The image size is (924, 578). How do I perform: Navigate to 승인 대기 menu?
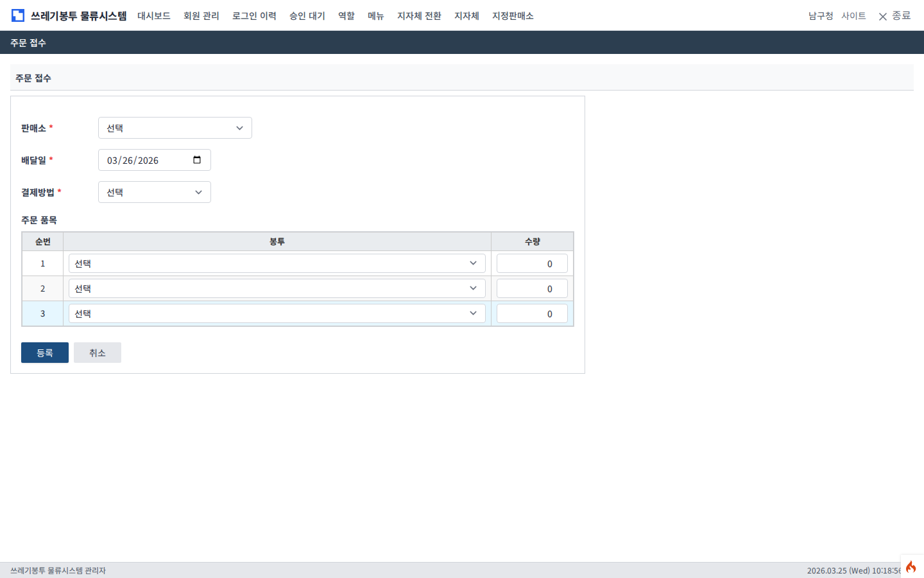(307, 15)
